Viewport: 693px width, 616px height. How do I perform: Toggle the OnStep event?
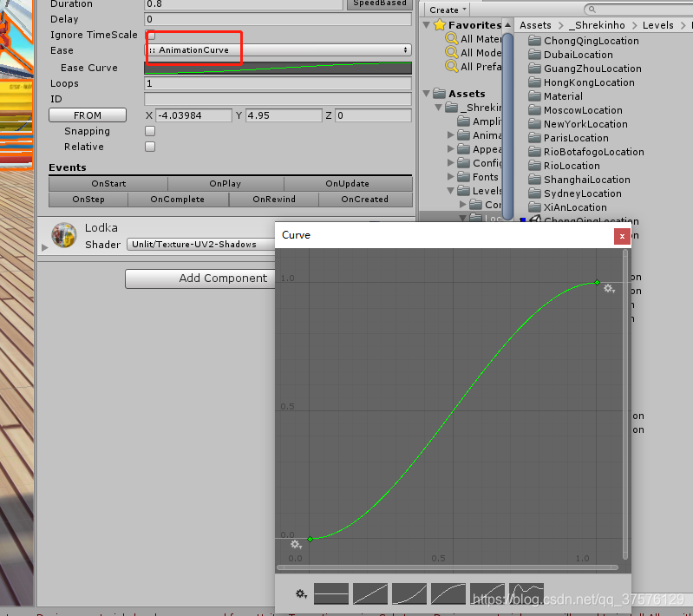88,199
